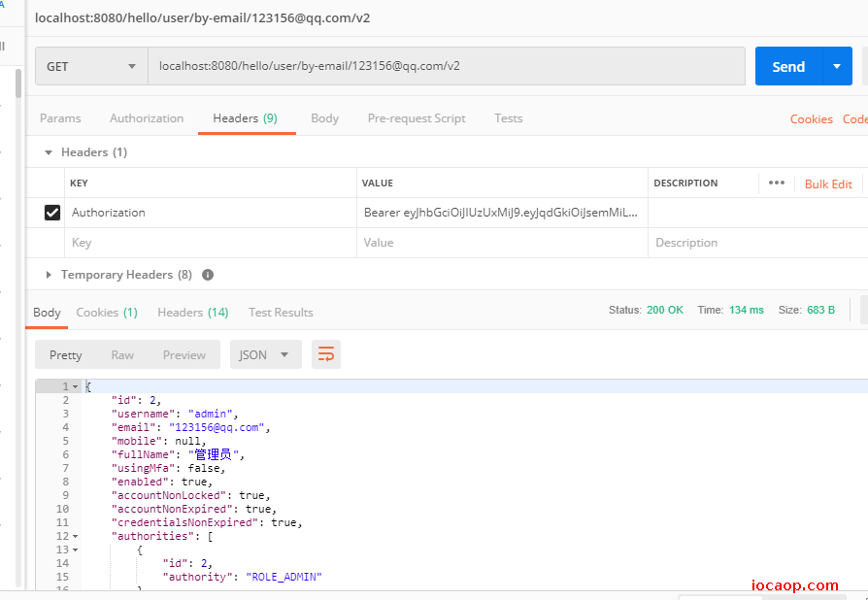Click the "enabled": true line
The image size is (868, 600).
162,482
